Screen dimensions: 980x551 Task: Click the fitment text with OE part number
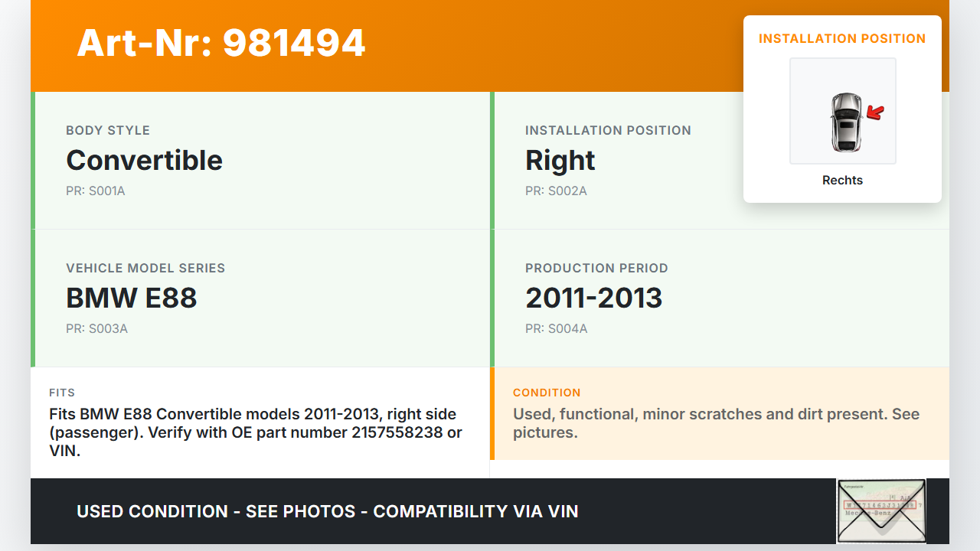tap(256, 432)
